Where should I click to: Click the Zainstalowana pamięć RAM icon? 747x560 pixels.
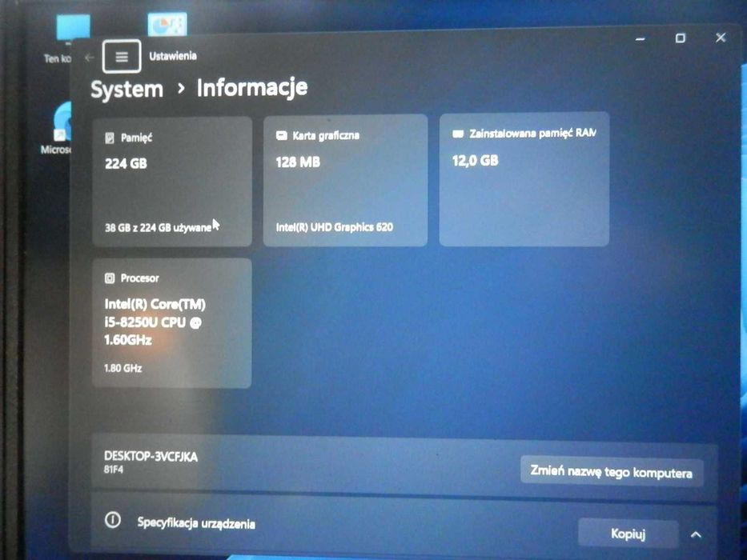coord(458,134)
